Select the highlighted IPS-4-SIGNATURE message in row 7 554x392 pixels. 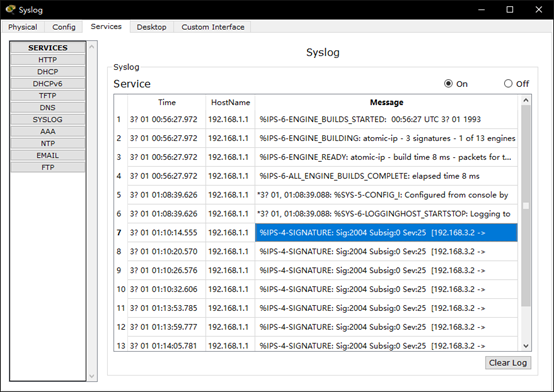pyautogui.click(x=386, y=233)
